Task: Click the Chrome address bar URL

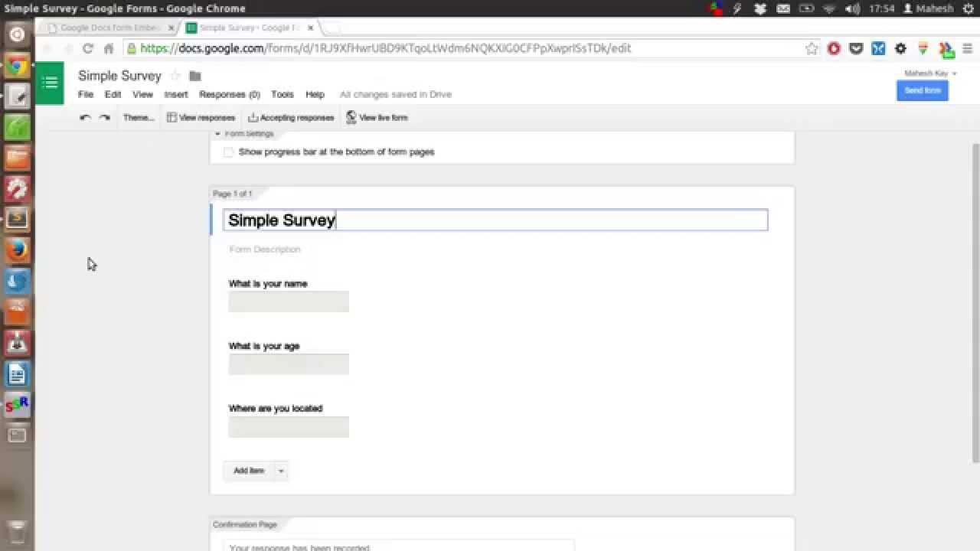Action: [386, 48]
